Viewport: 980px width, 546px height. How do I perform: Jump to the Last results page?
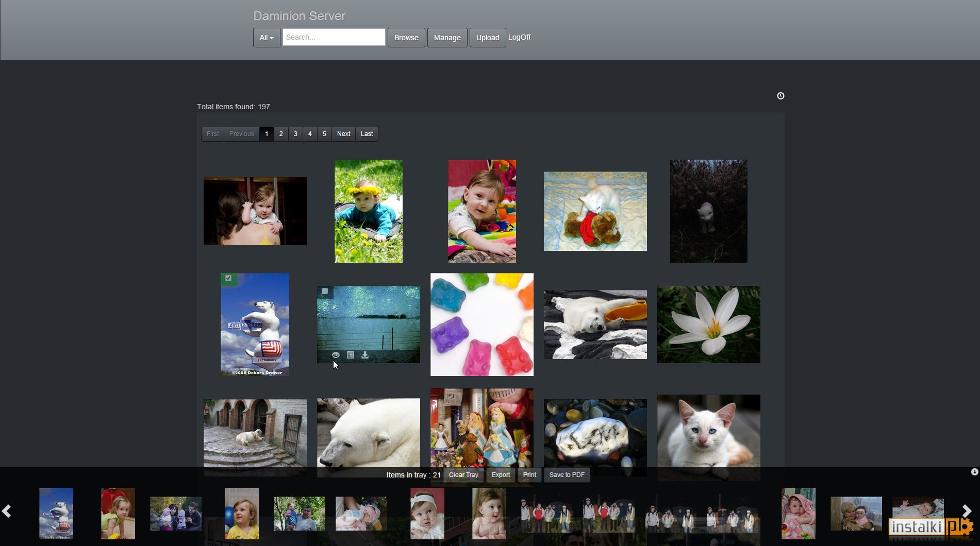tap(367, 134)
